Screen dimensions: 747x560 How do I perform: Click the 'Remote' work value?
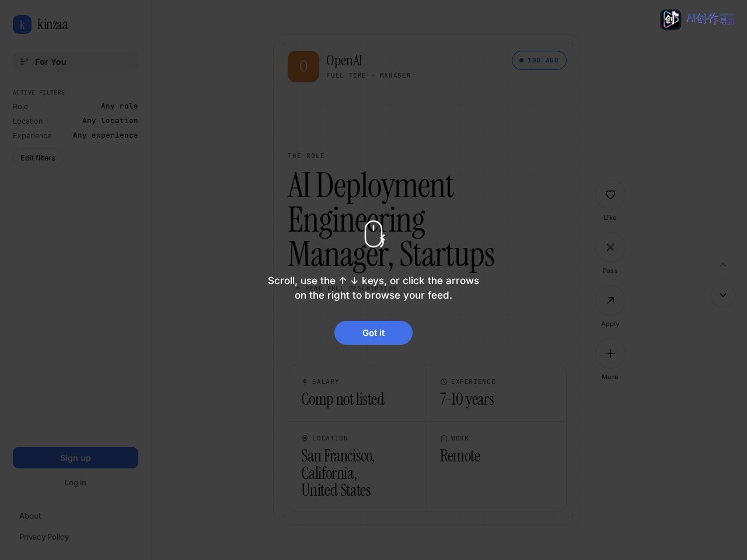pyautogui.click(x=460, y=456)
